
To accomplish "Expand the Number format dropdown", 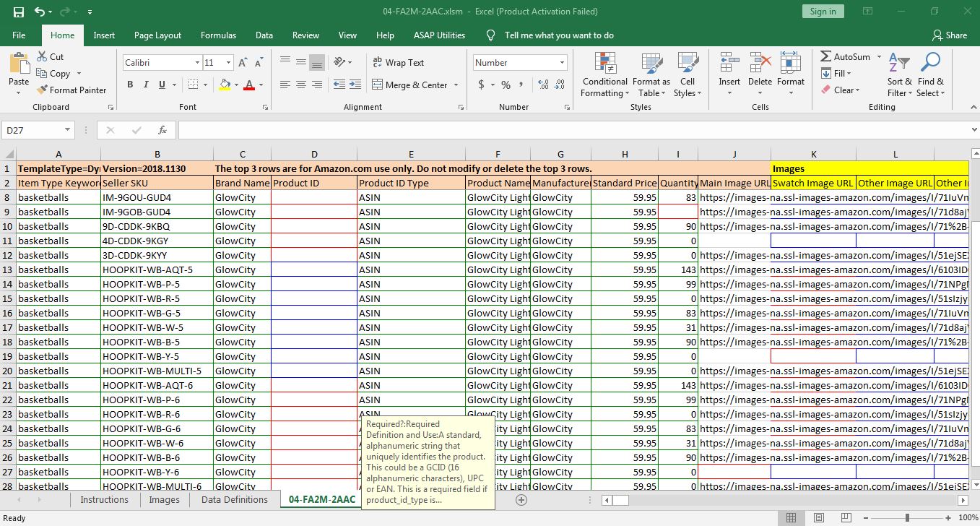I will click(x=562, y=63).
